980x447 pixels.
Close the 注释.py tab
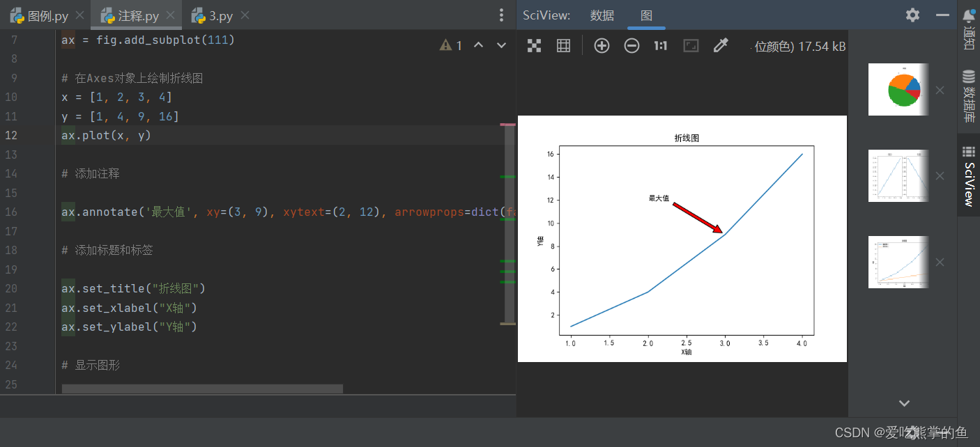tap(169, 15)
